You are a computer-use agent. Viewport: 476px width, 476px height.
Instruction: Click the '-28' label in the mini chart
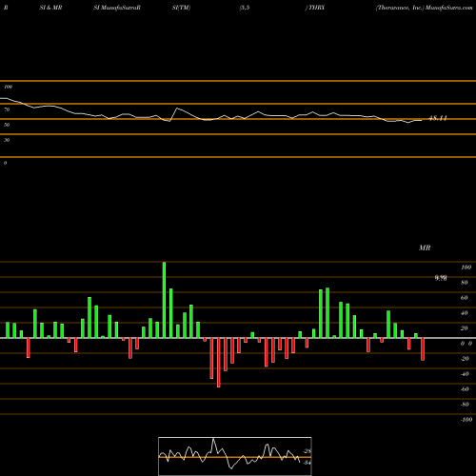[x=307, y=451]
